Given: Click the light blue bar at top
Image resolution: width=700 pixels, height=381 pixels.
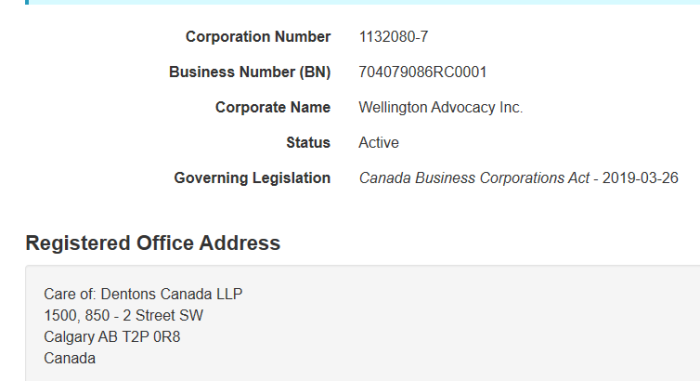Looking at the screenshot, I should pos(362,2).
